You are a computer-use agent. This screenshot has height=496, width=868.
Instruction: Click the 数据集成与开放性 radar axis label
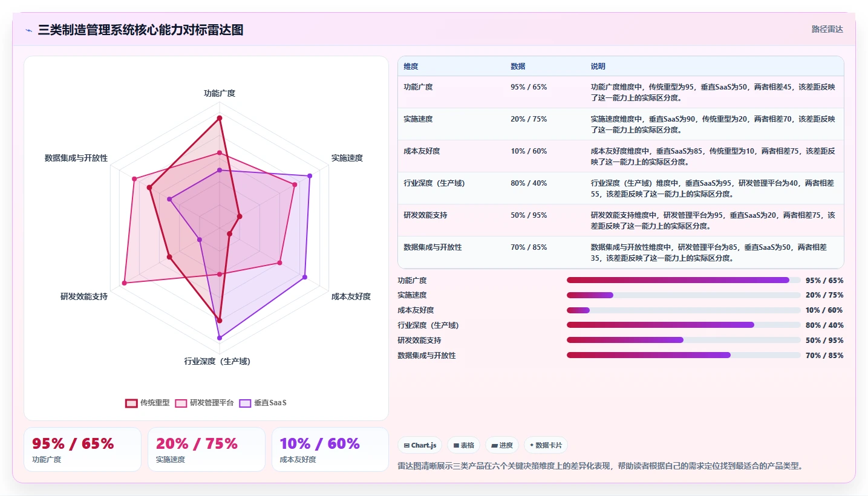coord(76,158)
